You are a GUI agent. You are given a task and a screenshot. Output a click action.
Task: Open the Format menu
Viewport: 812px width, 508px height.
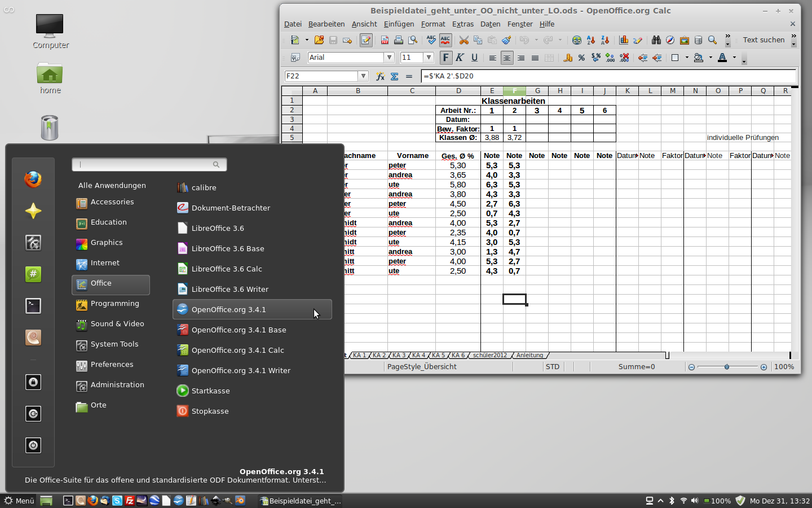pyautogui.click(x=433, y=24)
